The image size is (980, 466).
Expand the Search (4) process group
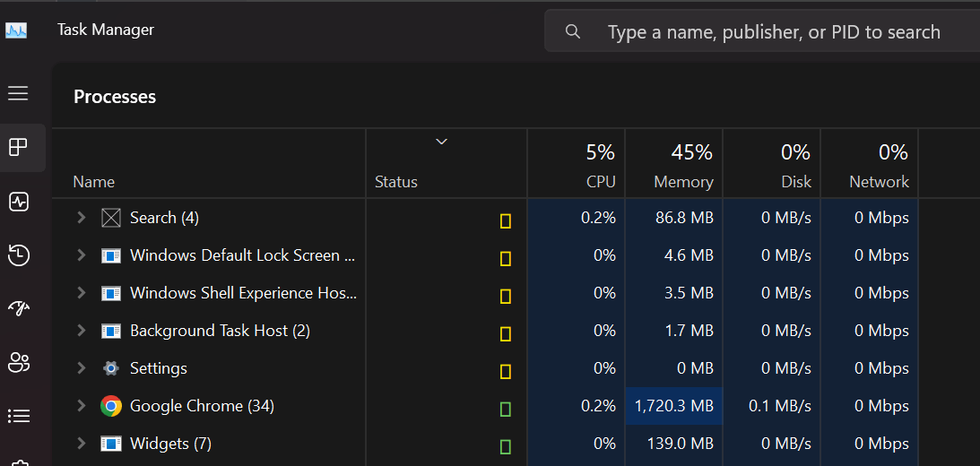point(81,218)
